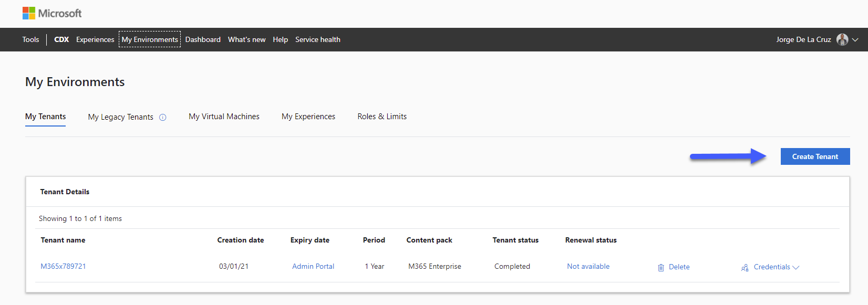Screen dimensions: 868x305
Task: Click the Credentials people icon
Action: point(745,267)
